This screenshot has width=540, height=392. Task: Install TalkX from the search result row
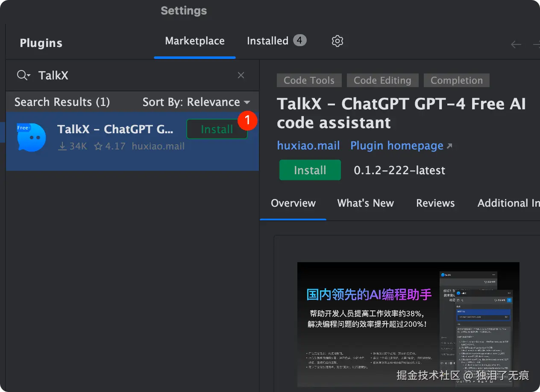[217, 129]
